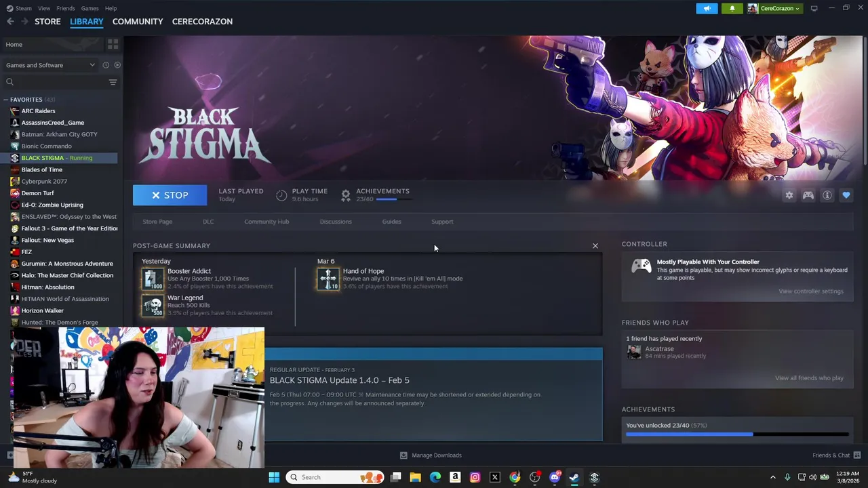Open collections grid view icon
Screen dimensions: 868x488
tap(113, 44)
